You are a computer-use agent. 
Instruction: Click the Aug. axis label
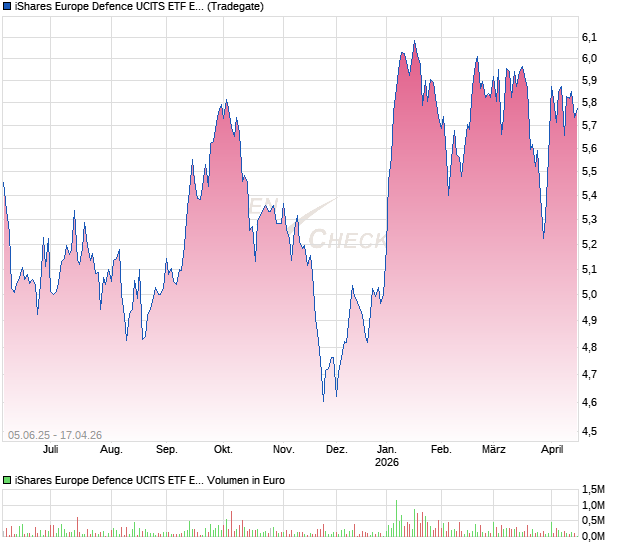click(112, 450)
